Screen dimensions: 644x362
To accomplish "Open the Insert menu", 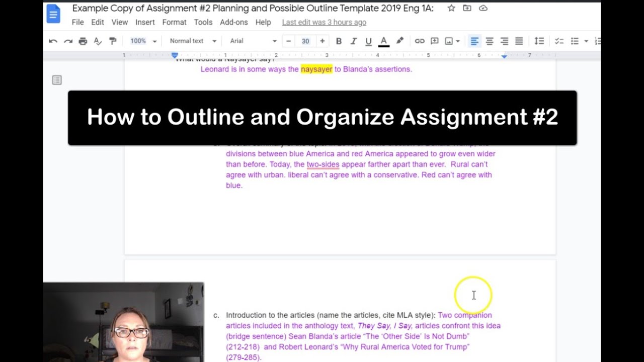I will [x=145, y=22].
